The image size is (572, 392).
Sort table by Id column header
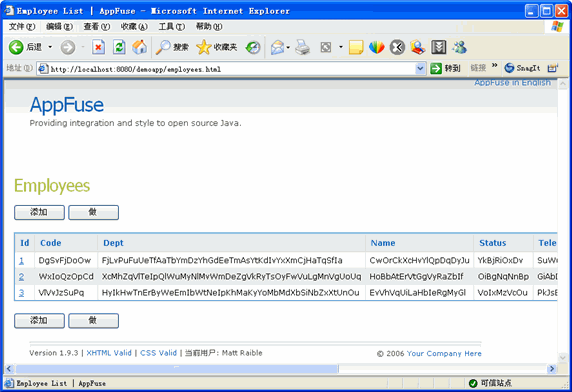click(24, 243)
